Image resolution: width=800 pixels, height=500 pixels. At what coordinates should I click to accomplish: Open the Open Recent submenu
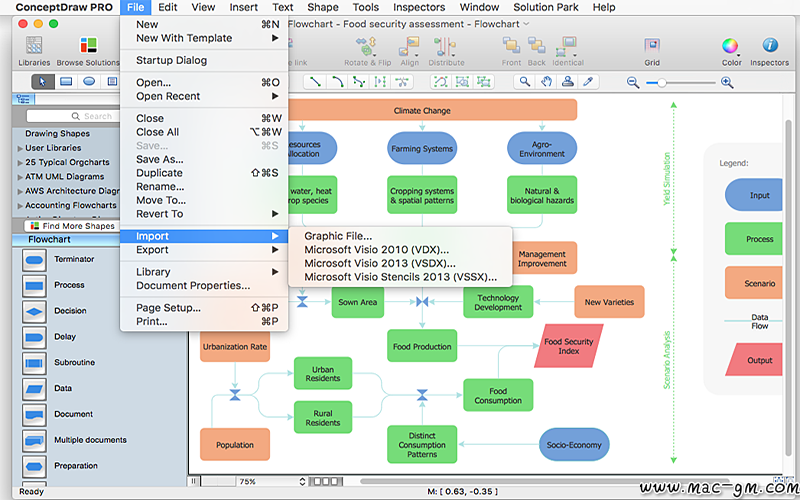pyautogui.click(x=204, y=96)
